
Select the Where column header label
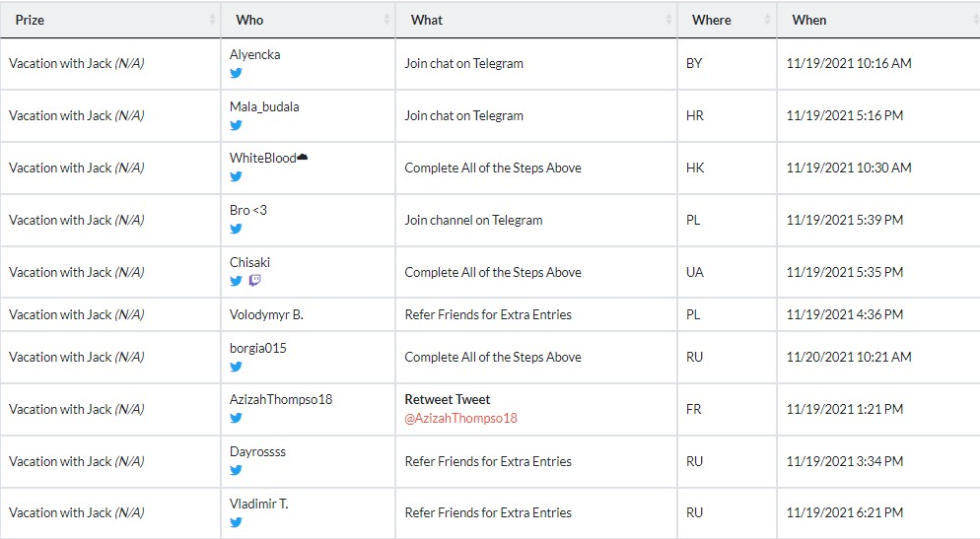[x=711, y=20]
